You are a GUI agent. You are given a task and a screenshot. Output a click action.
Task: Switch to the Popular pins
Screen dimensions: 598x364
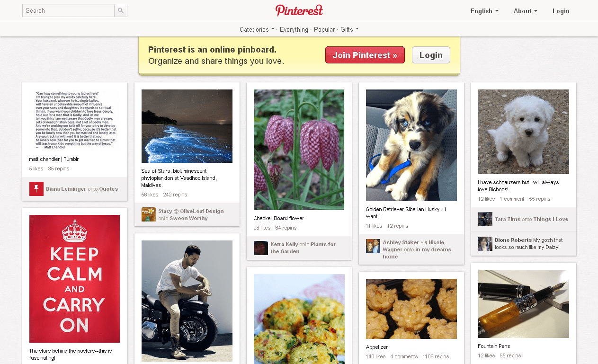tap(324, 29)
